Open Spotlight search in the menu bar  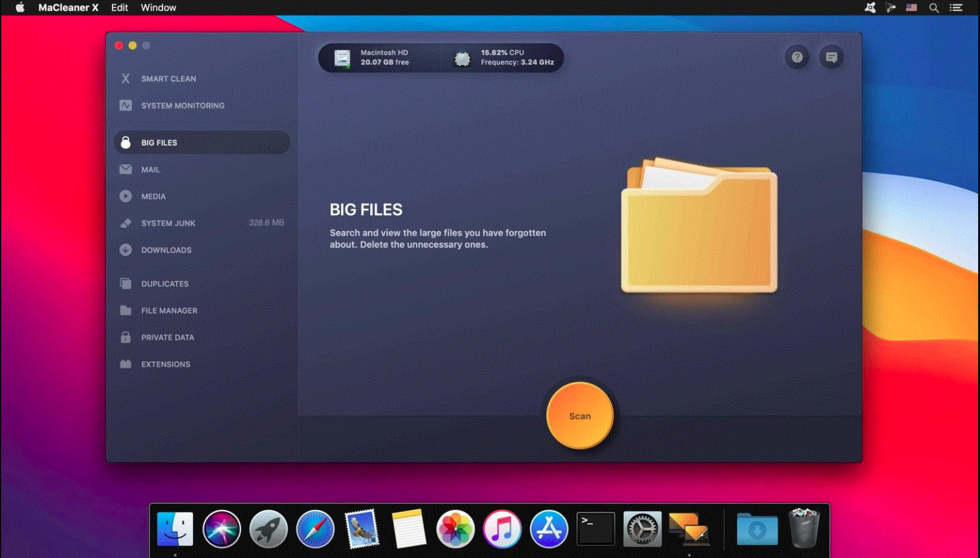[934, 8]
